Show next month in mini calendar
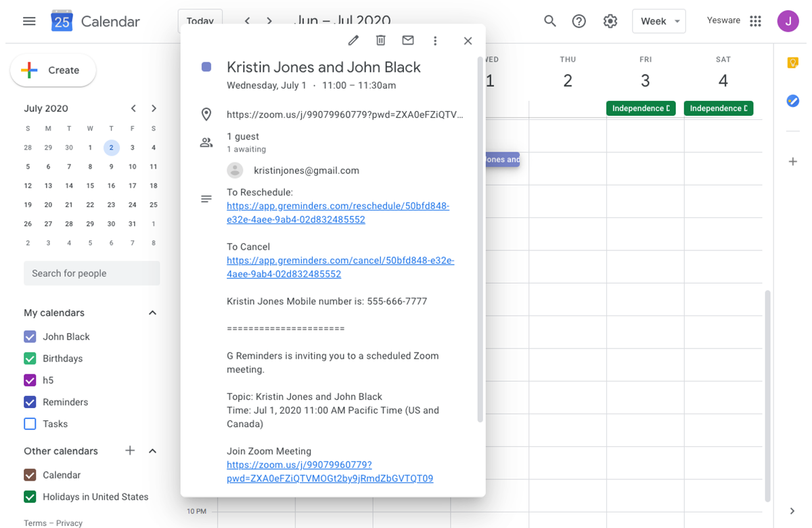The width and height of the screenshot is (812, 528). [154, 108]
